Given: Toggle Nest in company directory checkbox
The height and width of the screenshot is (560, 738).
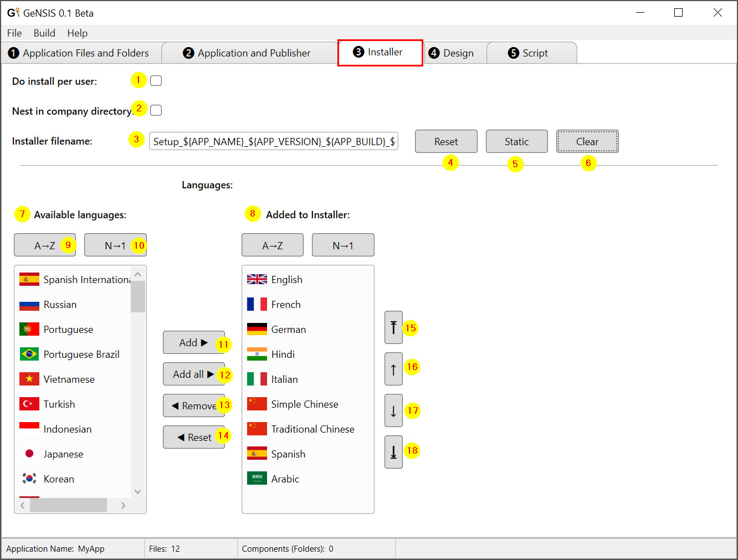Looking at the screenshot, I should tap(156, 111).
